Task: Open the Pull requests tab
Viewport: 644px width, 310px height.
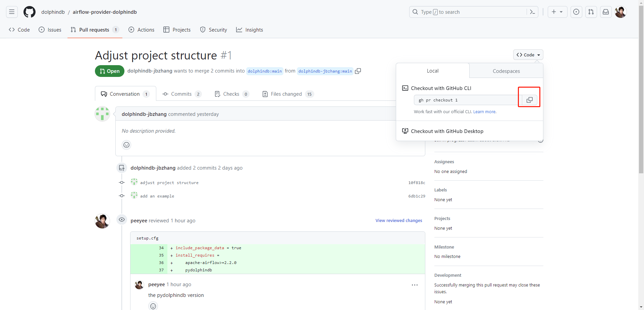Action: coord(95,30)
